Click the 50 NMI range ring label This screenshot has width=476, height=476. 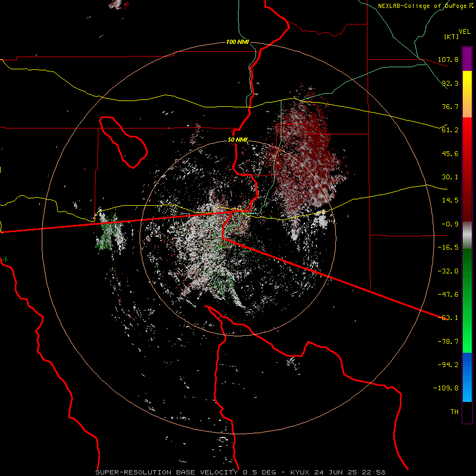tap(237, 140)
